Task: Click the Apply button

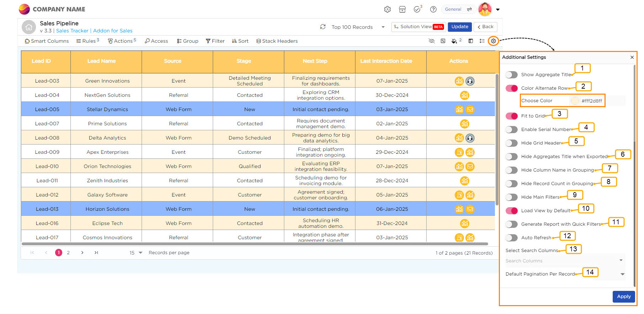Action: click(x=623, y=297)
